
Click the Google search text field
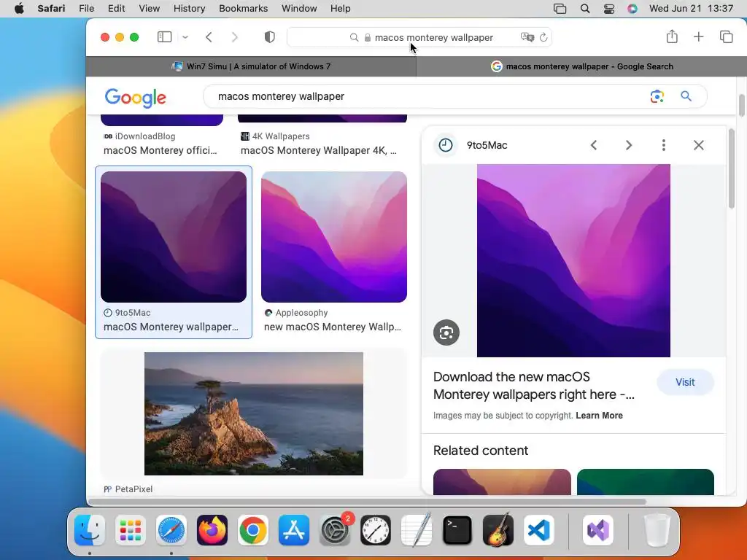tap(429, 96)
